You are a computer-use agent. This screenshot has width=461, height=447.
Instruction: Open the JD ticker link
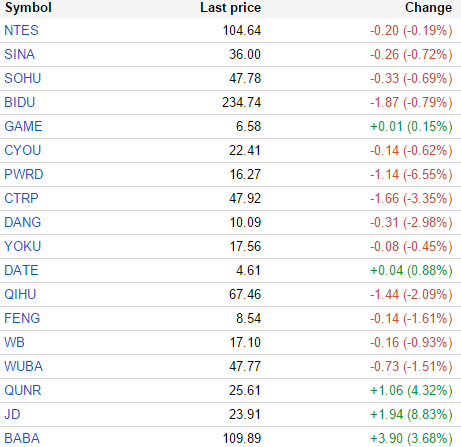[12, 414]
